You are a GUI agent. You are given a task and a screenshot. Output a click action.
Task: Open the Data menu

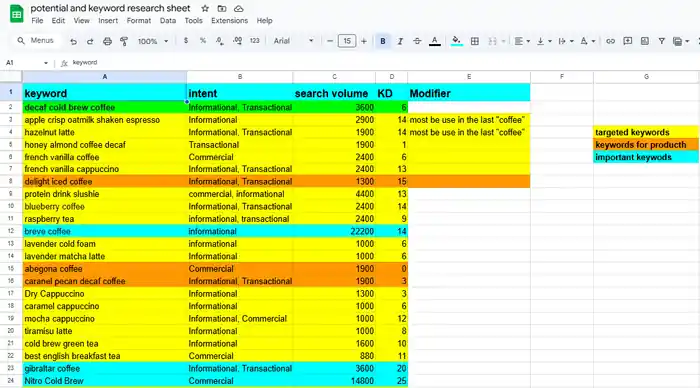point(168,21)
